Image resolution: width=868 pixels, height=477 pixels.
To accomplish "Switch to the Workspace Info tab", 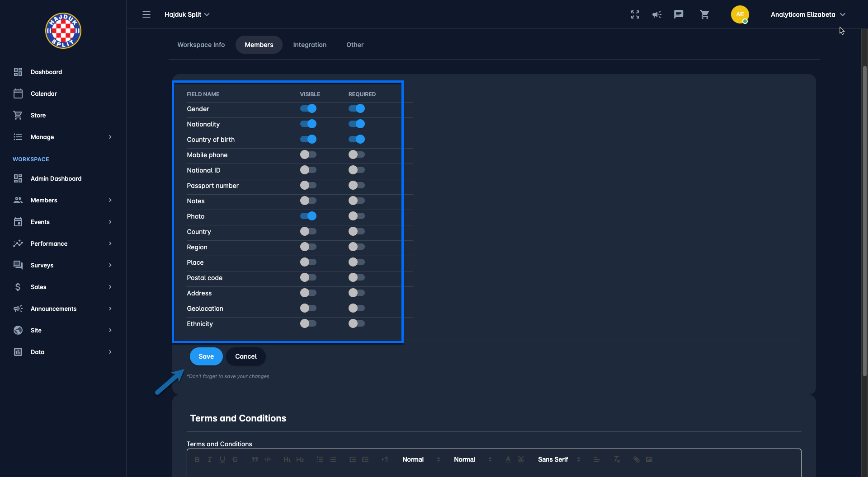I will pos(201,45).
